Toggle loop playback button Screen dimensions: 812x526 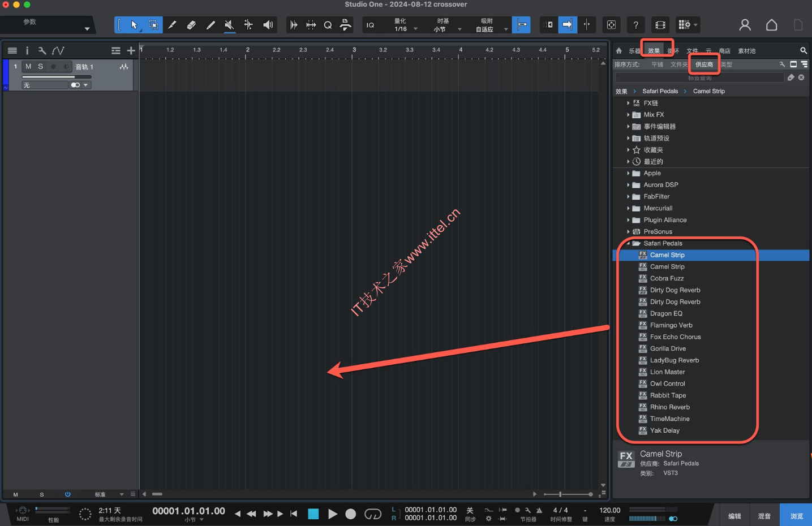(x=373, y=514)
